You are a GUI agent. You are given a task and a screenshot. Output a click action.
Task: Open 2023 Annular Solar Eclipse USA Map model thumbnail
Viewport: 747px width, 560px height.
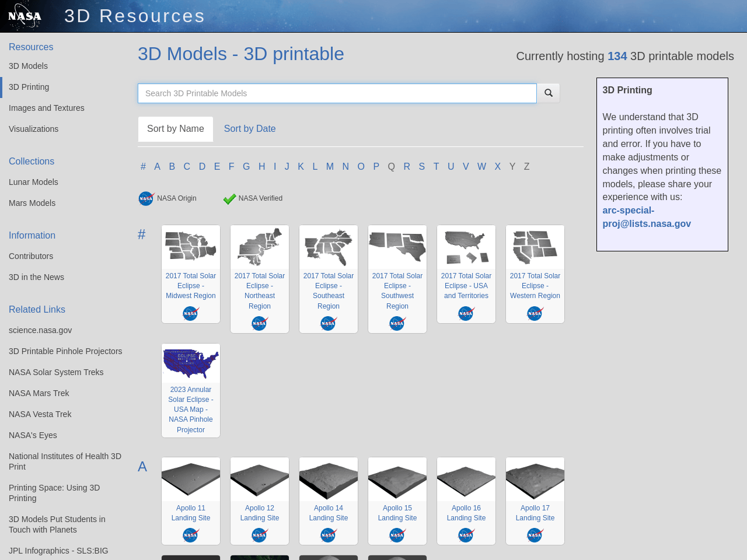click(190, 362)
